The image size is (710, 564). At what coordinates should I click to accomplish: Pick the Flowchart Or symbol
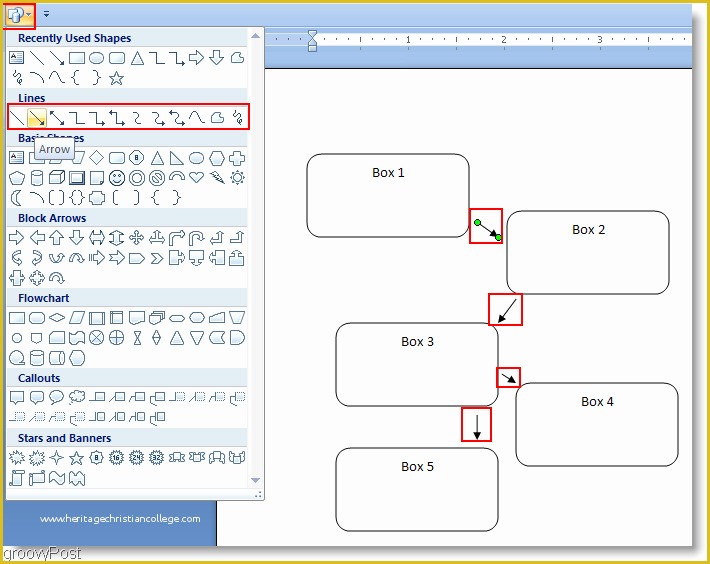click(116, 338)
